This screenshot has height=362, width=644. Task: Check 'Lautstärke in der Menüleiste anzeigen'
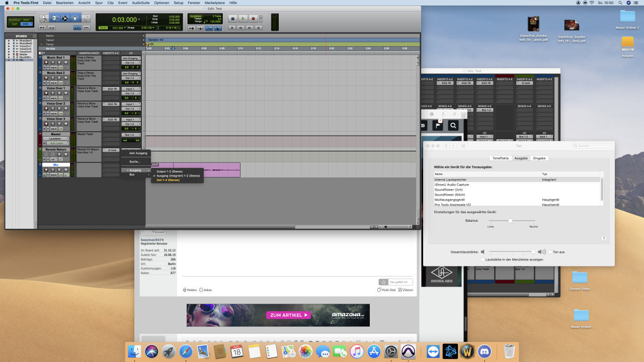tap(483, 259)
